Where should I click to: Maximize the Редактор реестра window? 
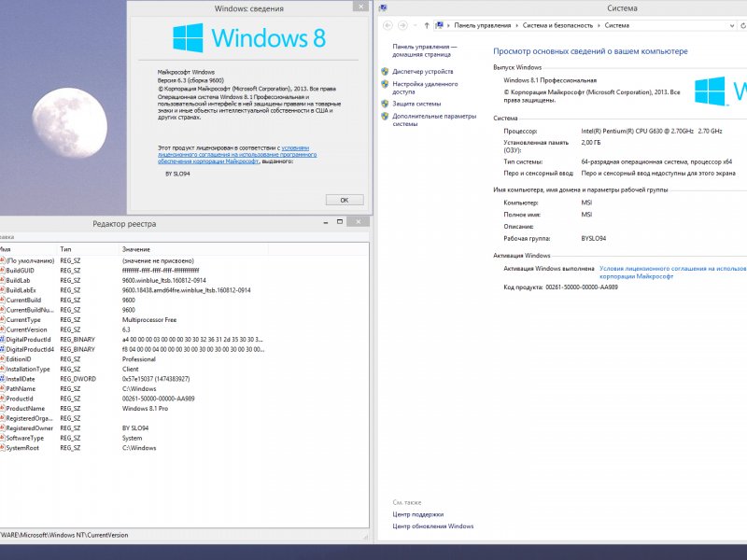[x=340, y=222]
